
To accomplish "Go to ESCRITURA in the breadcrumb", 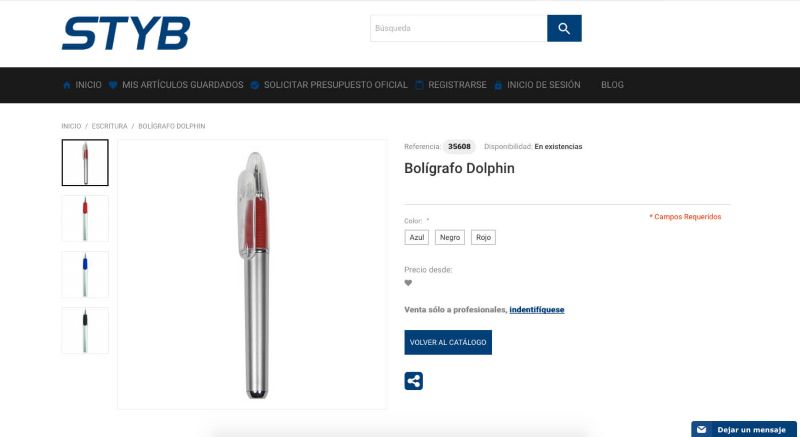I will (x=110, y=126).
